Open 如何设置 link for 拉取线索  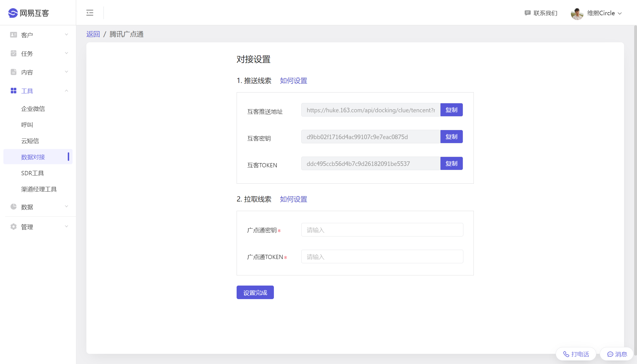tap(293, 199)
